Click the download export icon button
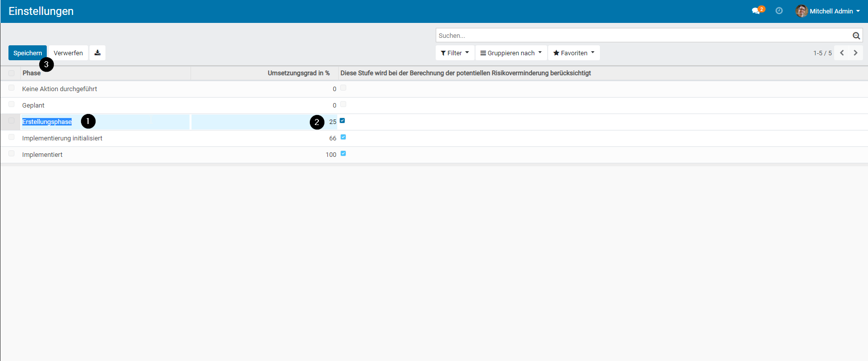The height and width of the screenshot is (361, 868). click(97, 53)
